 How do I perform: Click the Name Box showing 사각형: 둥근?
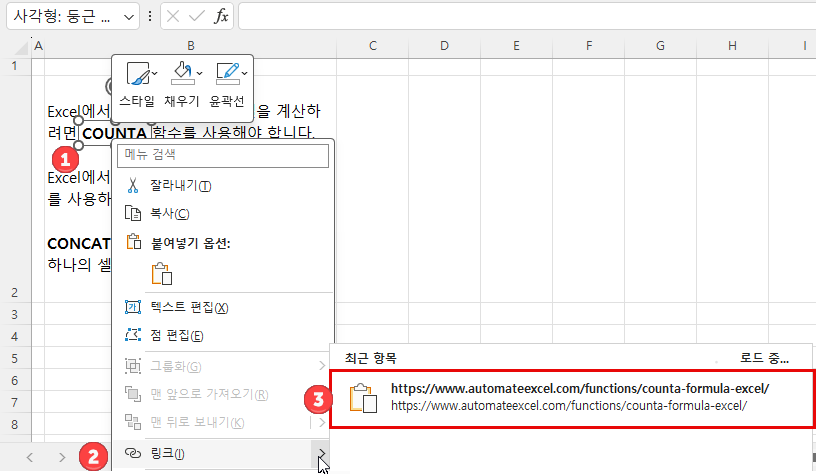(62, 17)
